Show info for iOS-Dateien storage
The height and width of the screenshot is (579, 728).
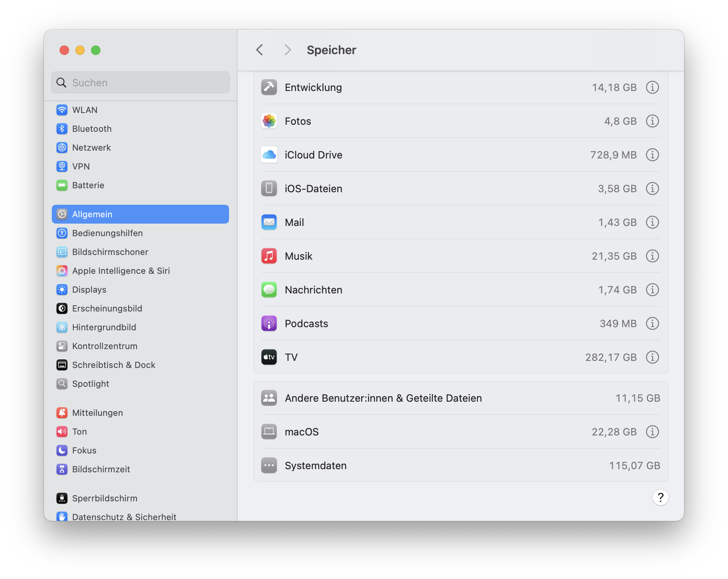(x=652, y=188)
